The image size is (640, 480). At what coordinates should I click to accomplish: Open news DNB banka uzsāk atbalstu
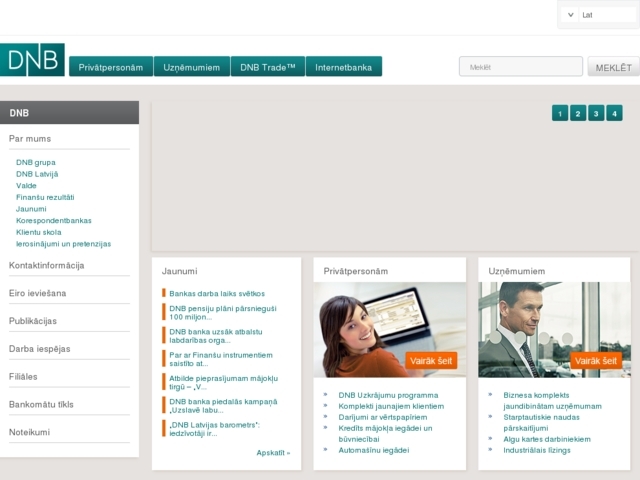point(216,336)
